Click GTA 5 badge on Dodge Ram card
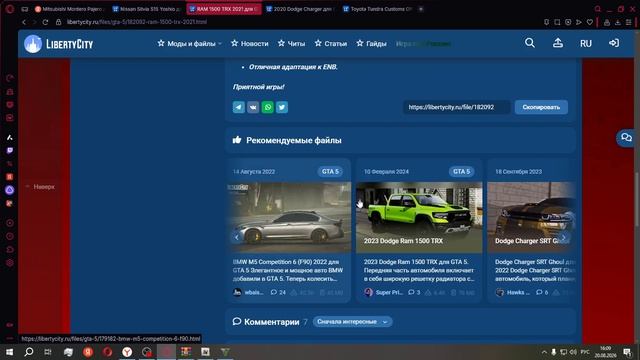 (x=461, y=171)
